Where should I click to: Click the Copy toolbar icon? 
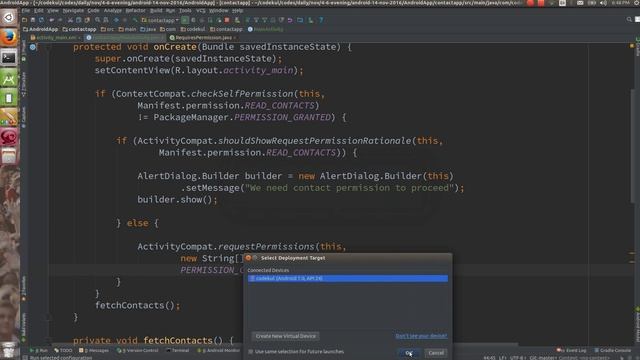pyautogui.click(x=78, y=20)
